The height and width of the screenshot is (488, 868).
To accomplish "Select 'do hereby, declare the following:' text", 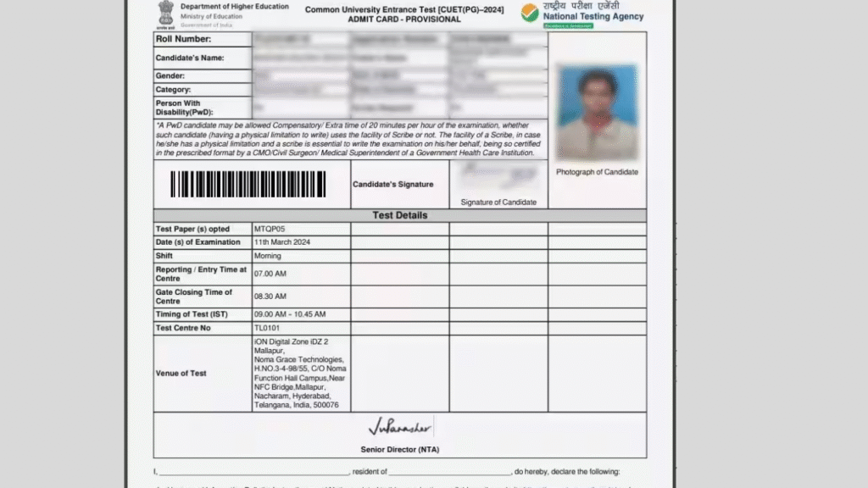I will pos(567,471).
